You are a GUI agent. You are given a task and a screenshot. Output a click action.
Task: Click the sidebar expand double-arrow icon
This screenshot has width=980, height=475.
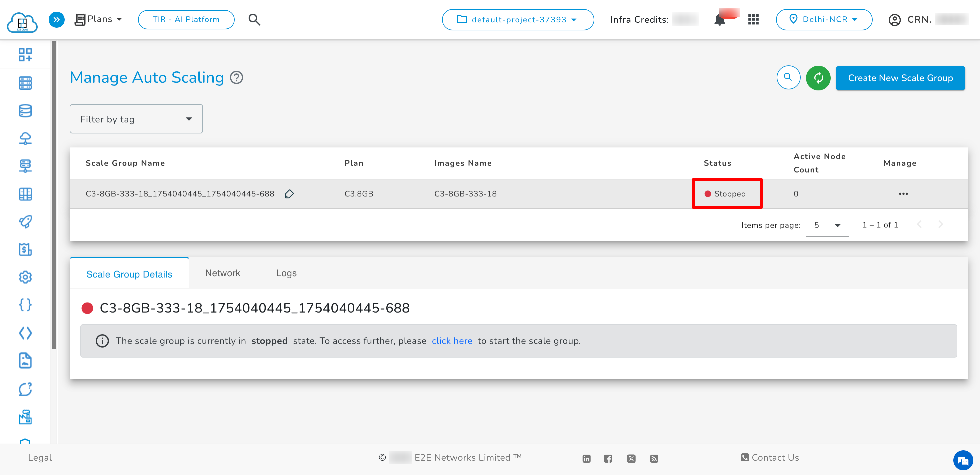(x=56, y=19)
